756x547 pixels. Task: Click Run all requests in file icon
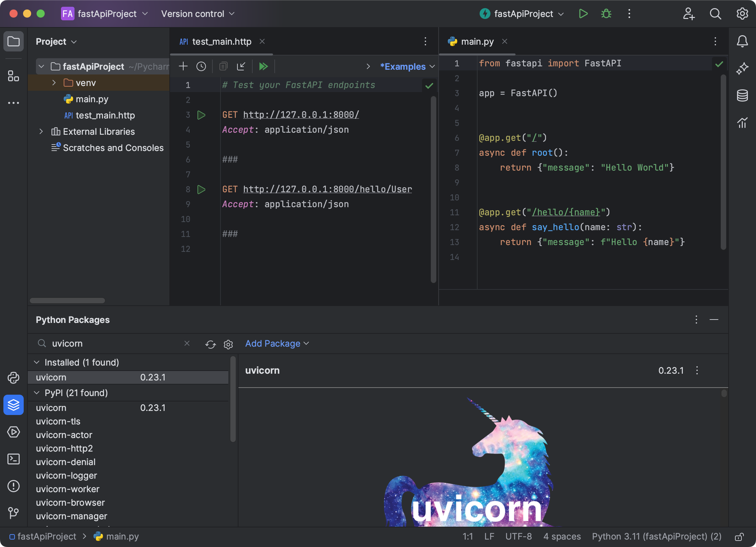tap(264, 66)
